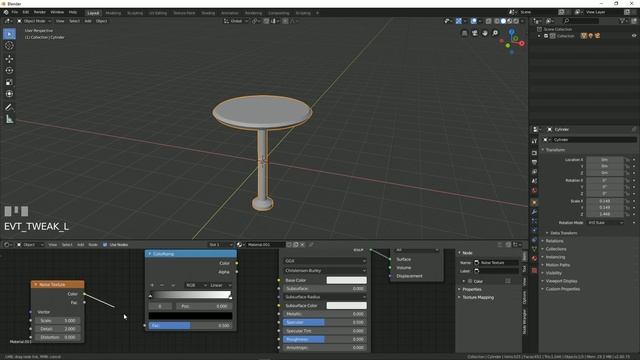Toggle Use Nodes checkbox in node editor
640x360 pixels.
[105, 244]
